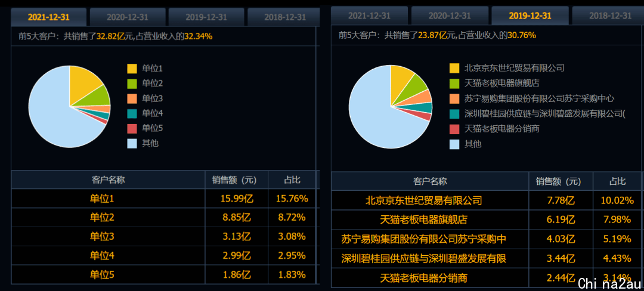644x291 pixels.
Task: Click the light blue 其他 swatch in left legend
Action: point(132,144)
